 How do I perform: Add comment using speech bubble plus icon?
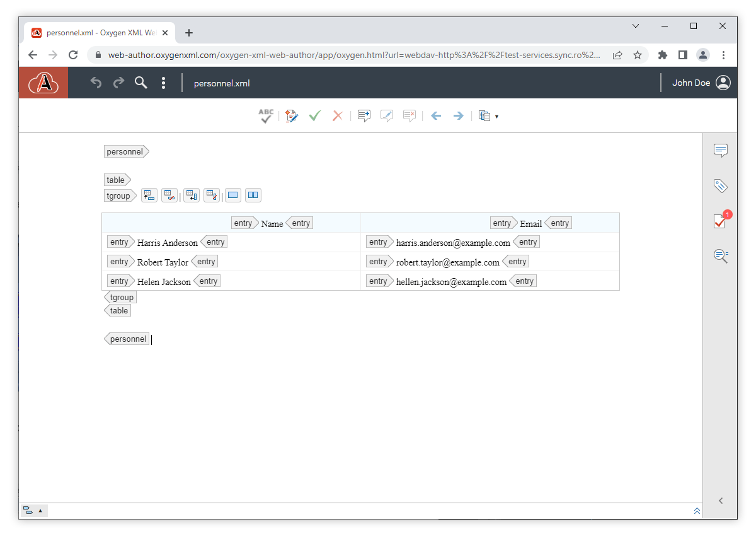click(x=364, y=116)
